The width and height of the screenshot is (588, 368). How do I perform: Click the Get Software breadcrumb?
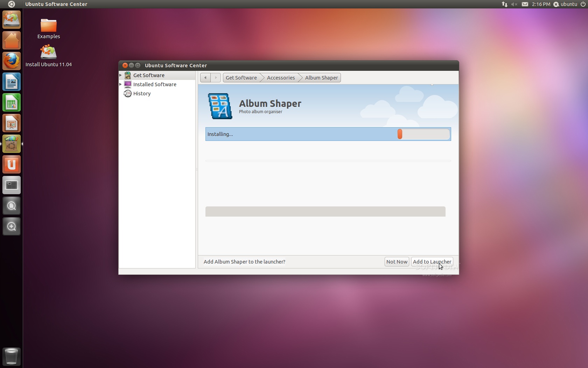click(241, 77)
